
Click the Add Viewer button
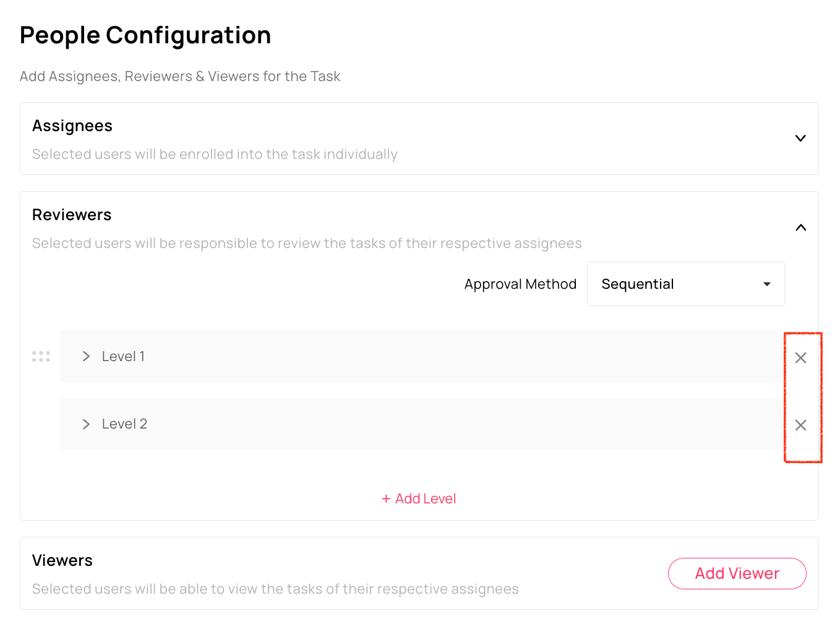click(737, 573)
